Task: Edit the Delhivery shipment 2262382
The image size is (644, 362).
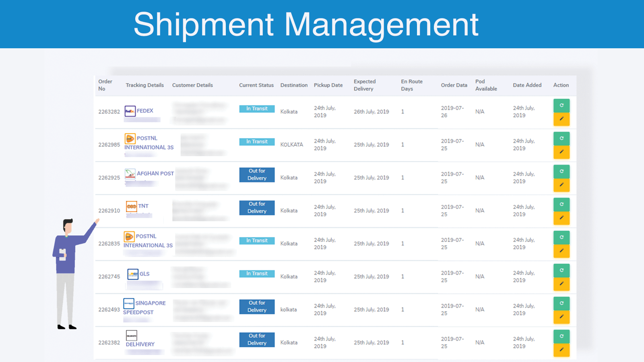Action: pos(562,350)
